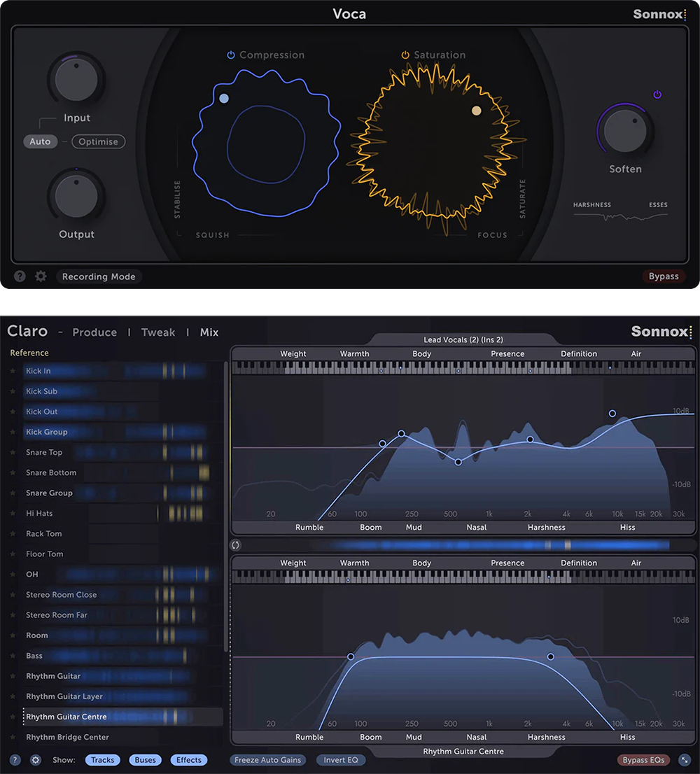Screen dimensions: 700x774
Task: Click the Claro help question mark icon
Action: 15,760
